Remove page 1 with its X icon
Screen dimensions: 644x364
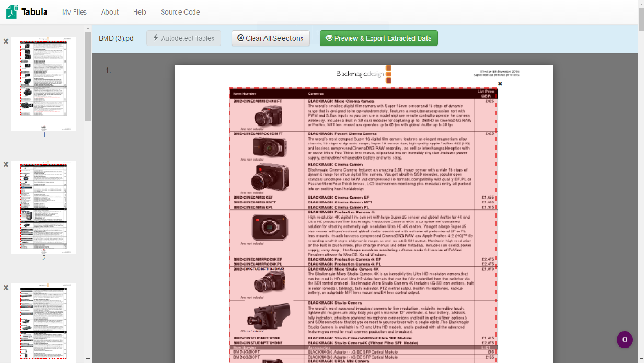5,41
